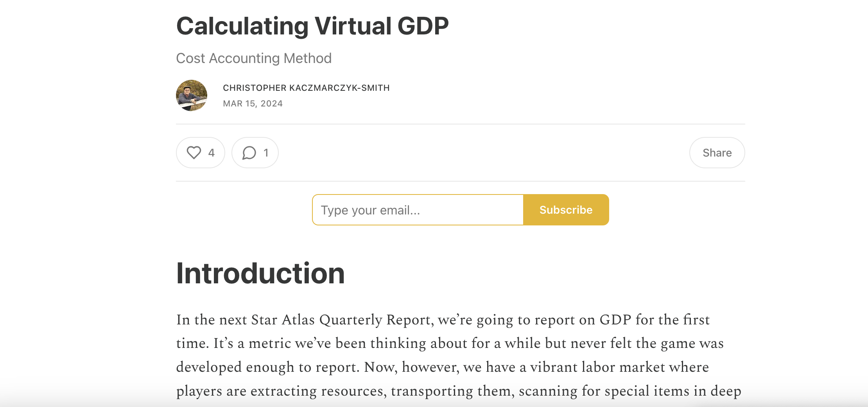Click the comment count beside the bubble icon
The width and height of the screenshot is (868, 407).
pyautogui.click(x=266, y=153)
